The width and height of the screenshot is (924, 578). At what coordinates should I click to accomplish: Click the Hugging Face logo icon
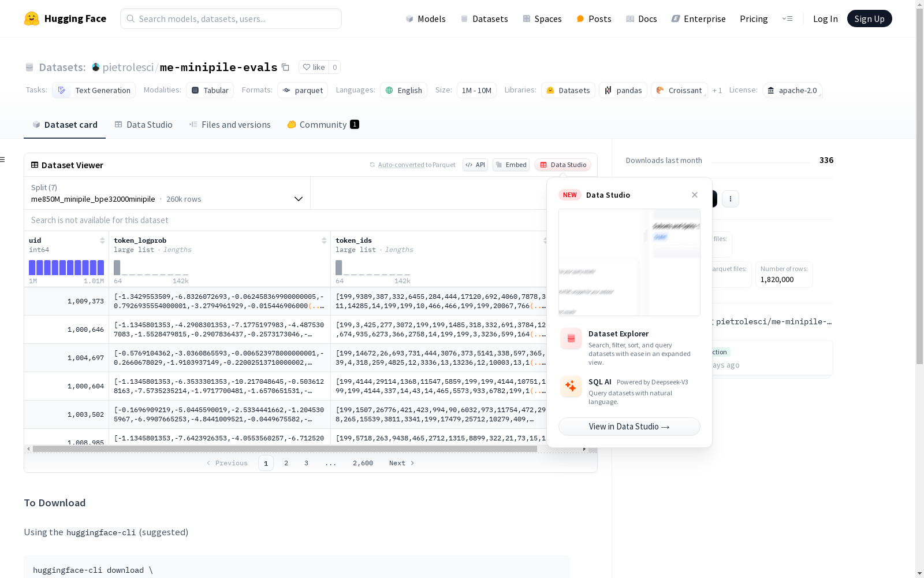pyautogui.click(x=32, y=18)
